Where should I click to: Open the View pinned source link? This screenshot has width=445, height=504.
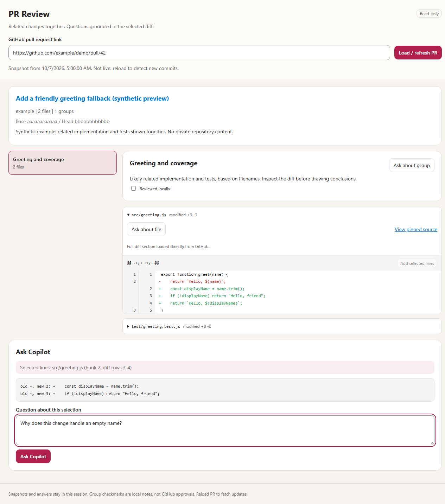click(416, 229)
